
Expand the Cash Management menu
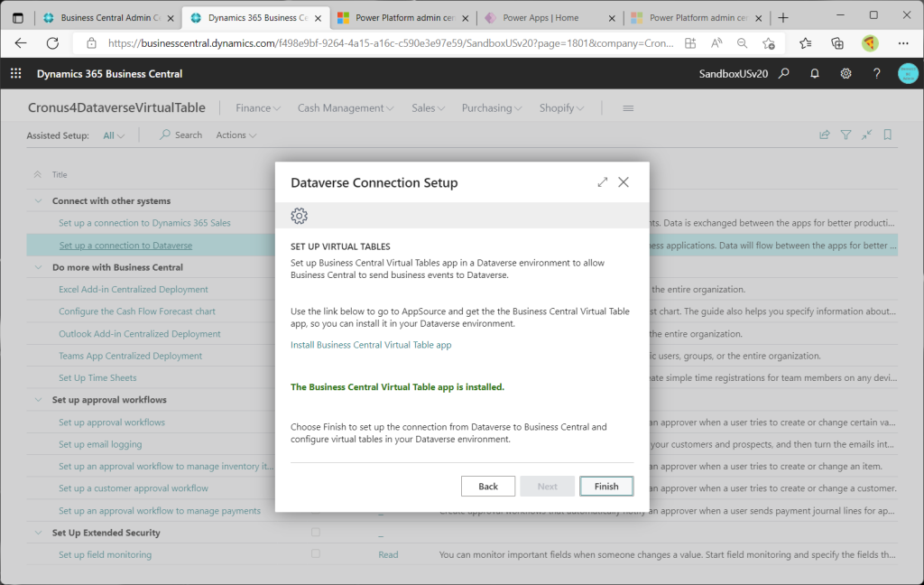point(346,108)
